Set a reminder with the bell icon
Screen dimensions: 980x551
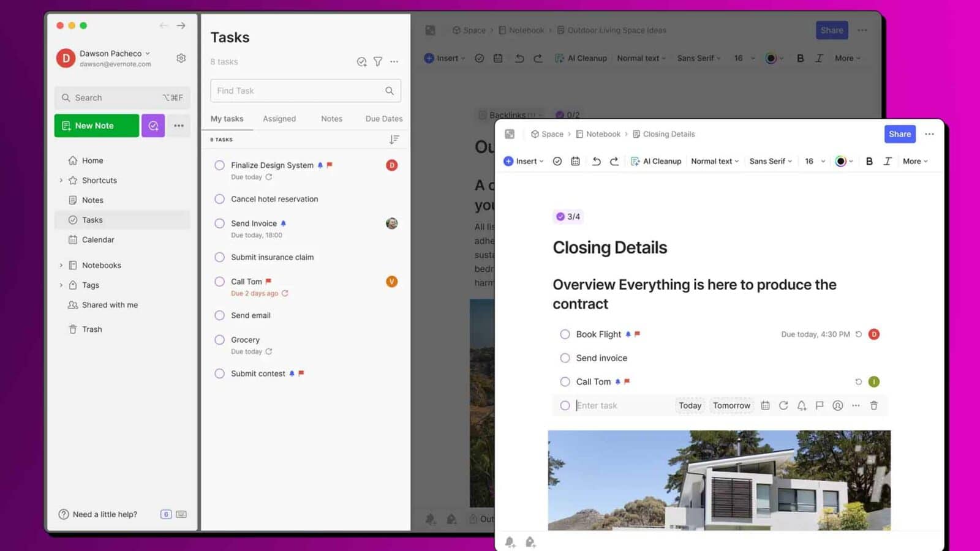(801, 405)
